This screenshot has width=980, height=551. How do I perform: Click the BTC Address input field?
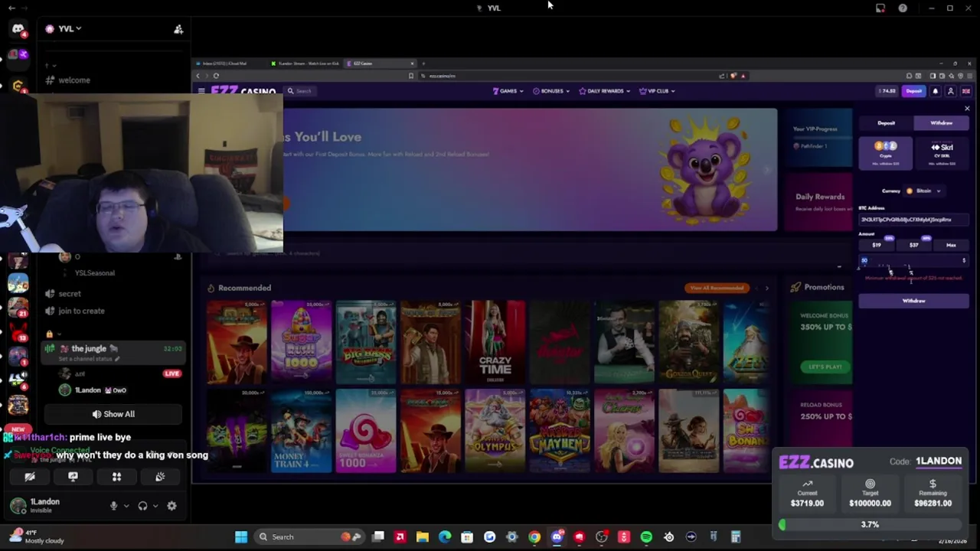pyautogui.click(x=913, y=220)
